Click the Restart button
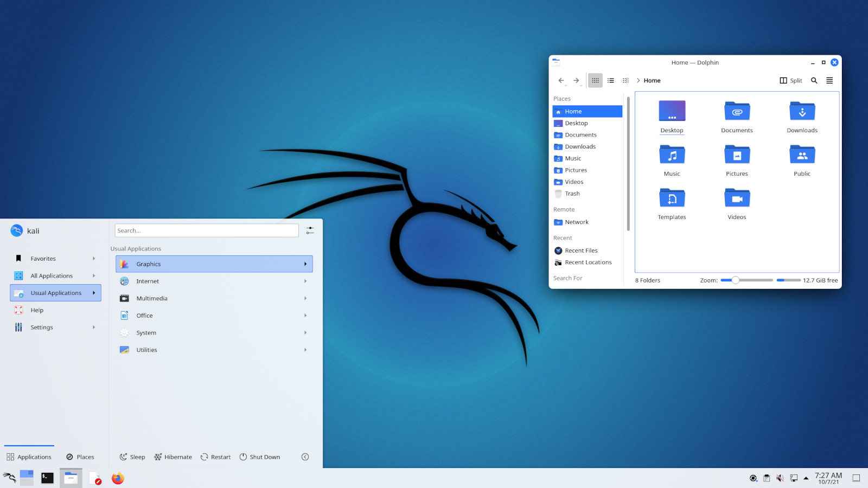 (x=215, y=457)
